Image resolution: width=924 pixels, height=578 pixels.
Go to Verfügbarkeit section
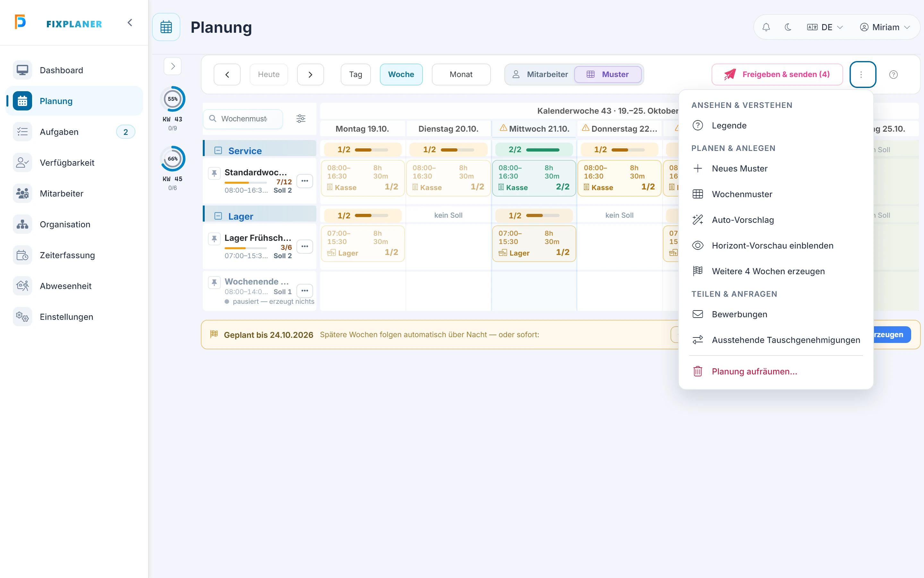pyautogui.click(x=74, y=163)
